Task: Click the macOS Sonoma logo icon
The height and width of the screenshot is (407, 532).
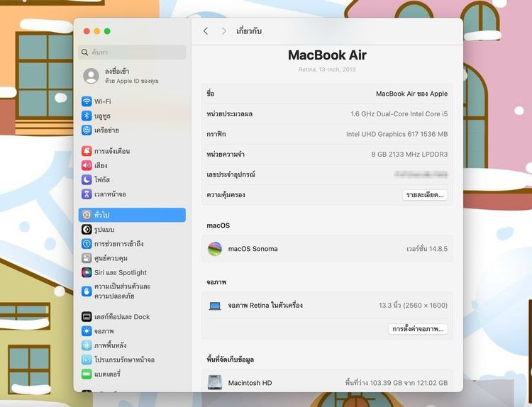Action: pos(215,249)
